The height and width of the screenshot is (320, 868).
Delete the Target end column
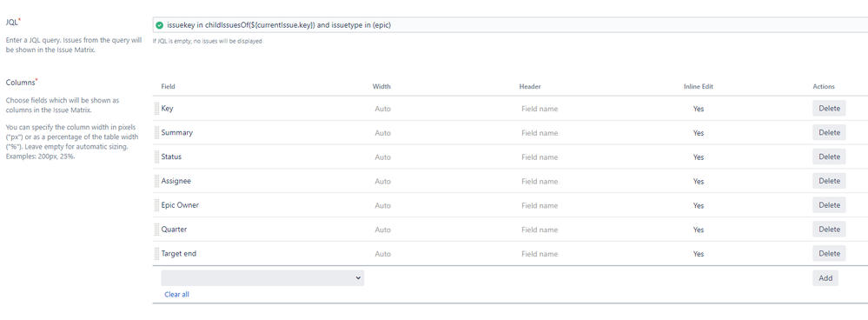829,254
